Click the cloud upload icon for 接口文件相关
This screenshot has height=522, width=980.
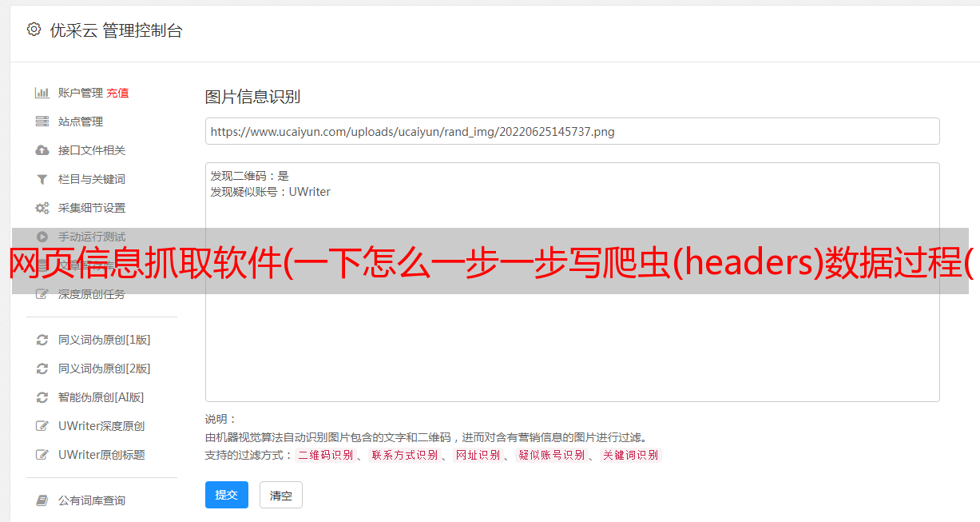(42, 150)
